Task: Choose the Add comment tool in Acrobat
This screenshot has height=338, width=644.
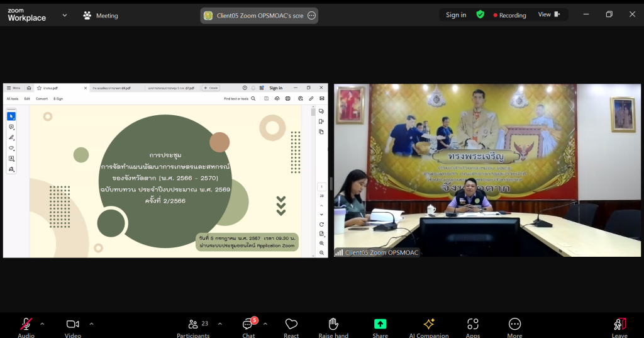Action: pyautogui.click(x=11, y=127)
